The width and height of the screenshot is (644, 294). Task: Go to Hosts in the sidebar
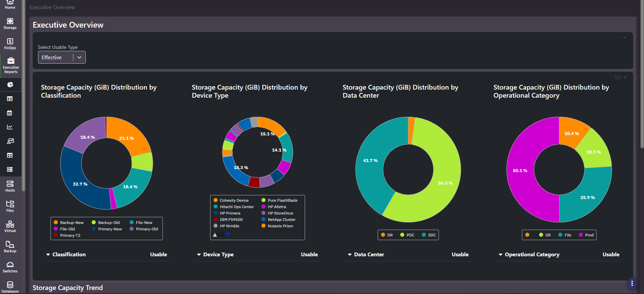10,187
